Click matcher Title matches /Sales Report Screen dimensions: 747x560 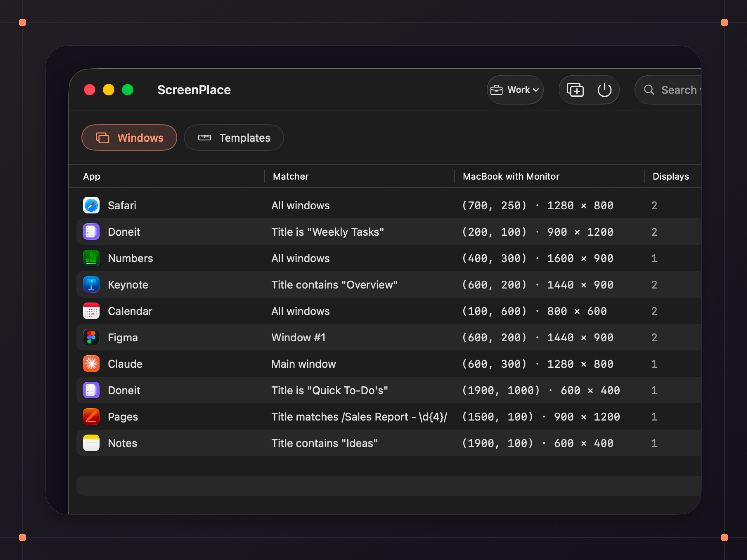[x=359, y=417]
